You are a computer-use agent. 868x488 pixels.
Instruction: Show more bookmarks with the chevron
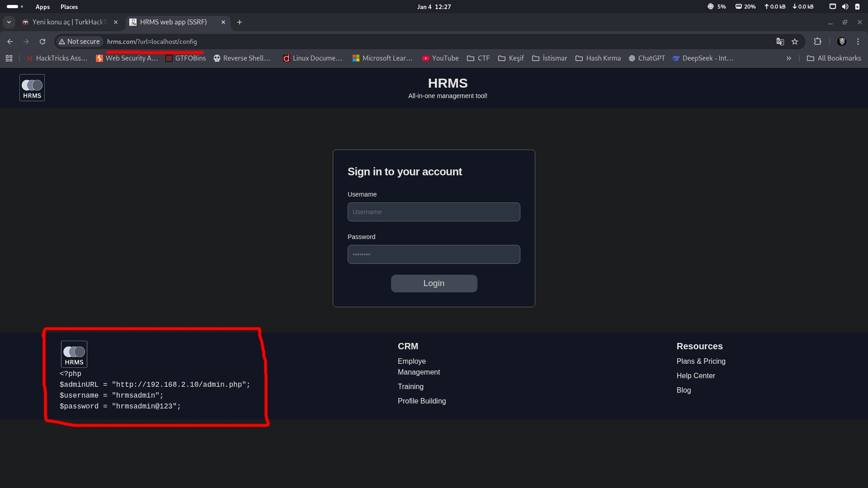789,58
